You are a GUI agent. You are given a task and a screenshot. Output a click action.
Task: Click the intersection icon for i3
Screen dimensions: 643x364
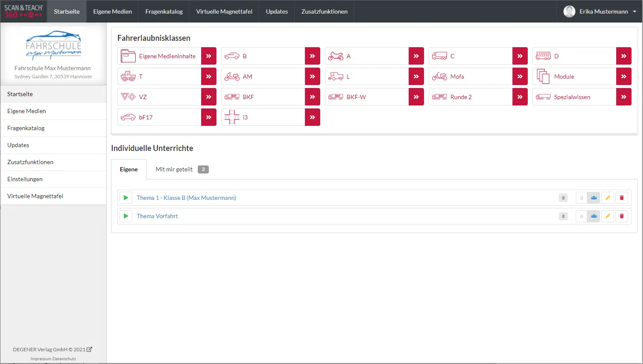coord(232,117)
